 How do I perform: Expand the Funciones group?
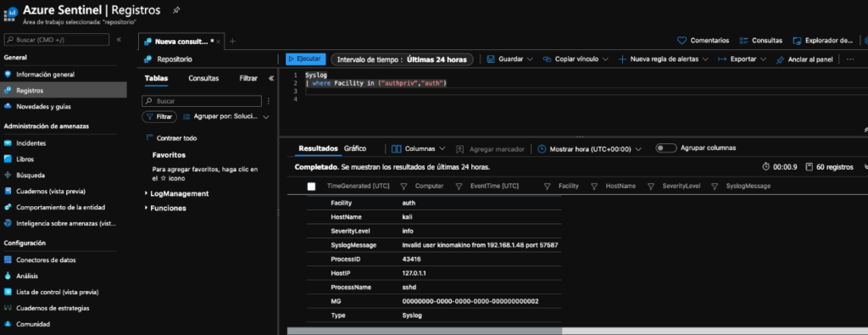pyautogui.click(x=165, y=208)
